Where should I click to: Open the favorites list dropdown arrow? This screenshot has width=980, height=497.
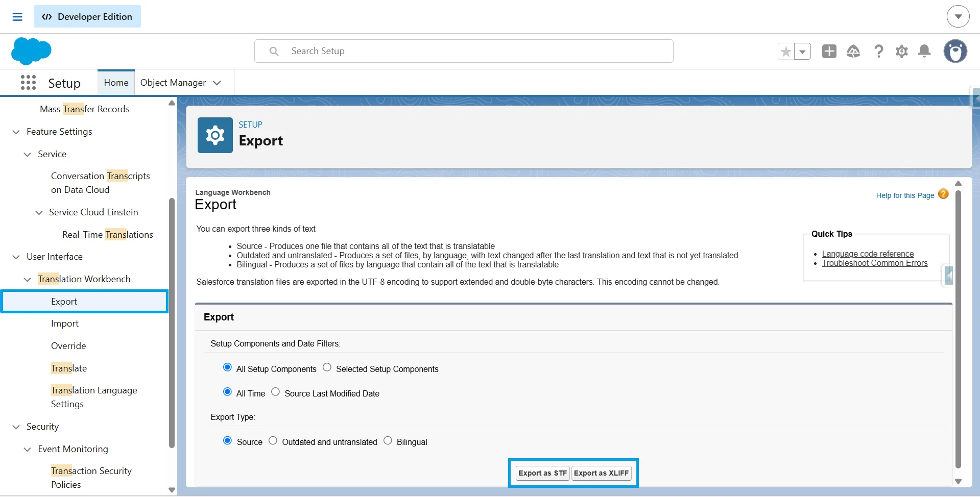(x=802, y=52)
